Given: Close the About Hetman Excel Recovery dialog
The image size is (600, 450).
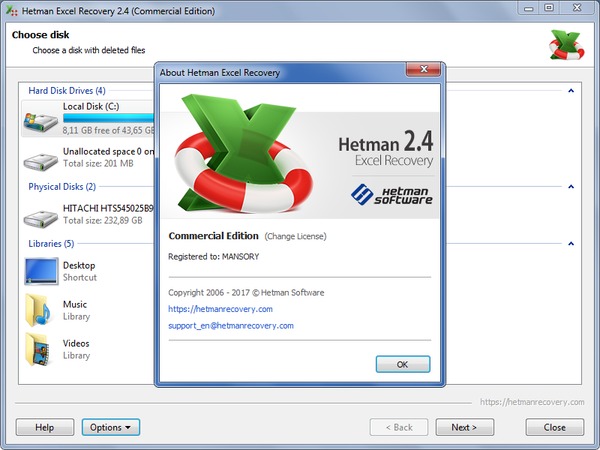Looking at the screenshot, I should (424, 69).
